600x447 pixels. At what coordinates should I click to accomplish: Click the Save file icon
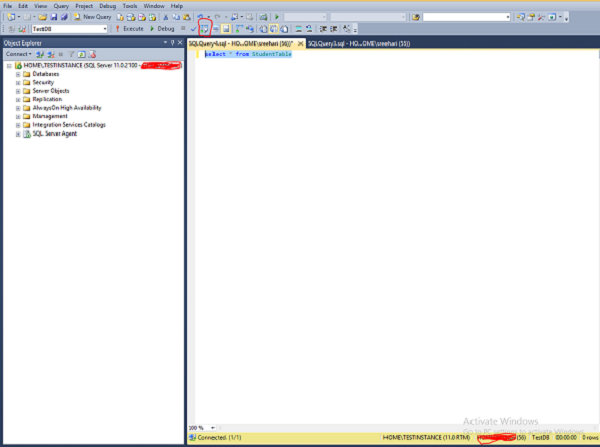tap(54, 17)
